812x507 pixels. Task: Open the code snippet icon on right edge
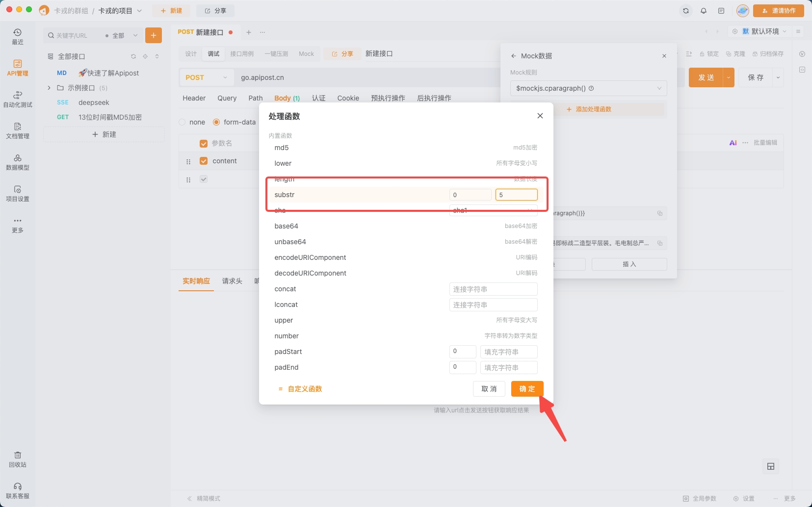(802, 70)
